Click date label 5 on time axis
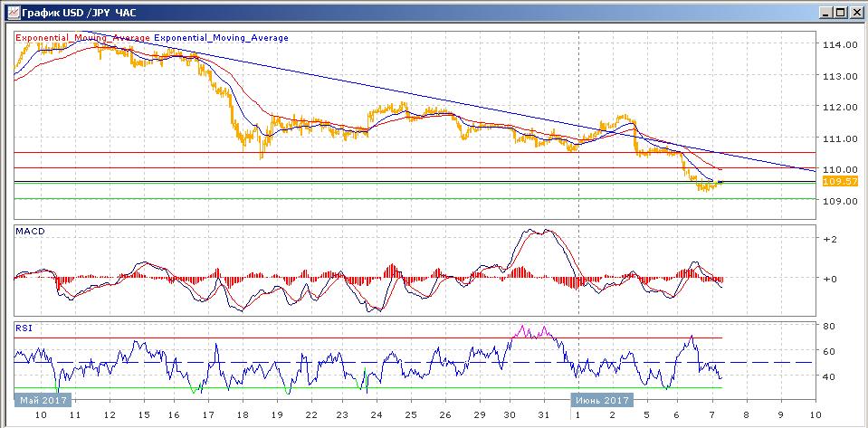Viewport: 868px width, 428px height. [x=644, y=414]
